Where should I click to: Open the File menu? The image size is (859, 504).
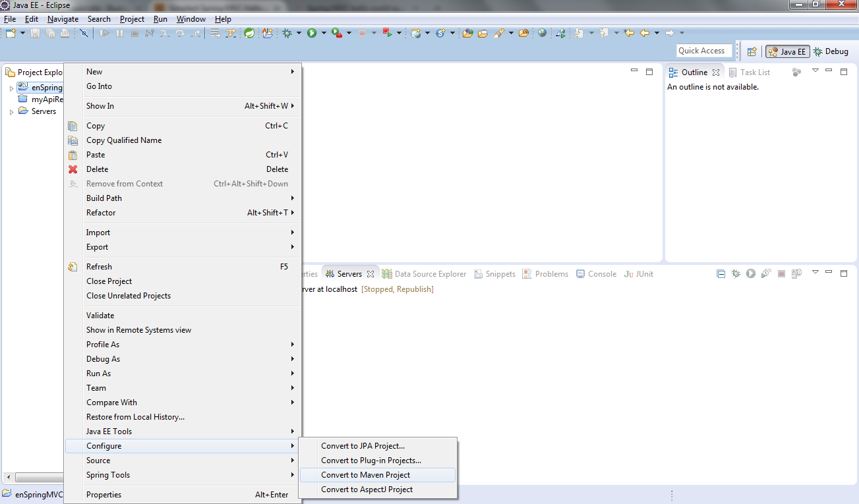[x=9, y=19]
